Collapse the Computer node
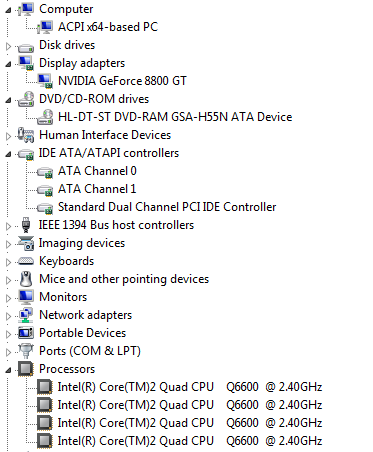The width and height of the screenshot is (373, 452). (8, 10)
